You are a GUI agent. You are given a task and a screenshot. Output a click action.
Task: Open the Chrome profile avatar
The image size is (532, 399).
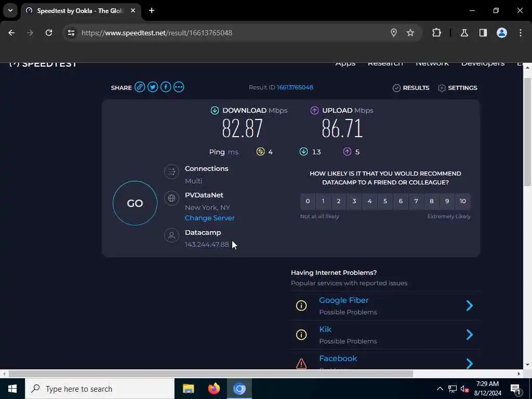coord(502,33)
